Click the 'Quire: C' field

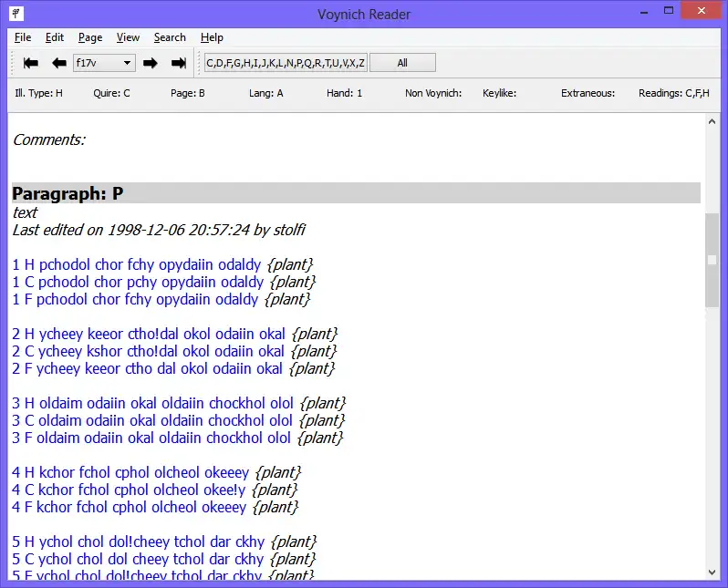[111, 93]
